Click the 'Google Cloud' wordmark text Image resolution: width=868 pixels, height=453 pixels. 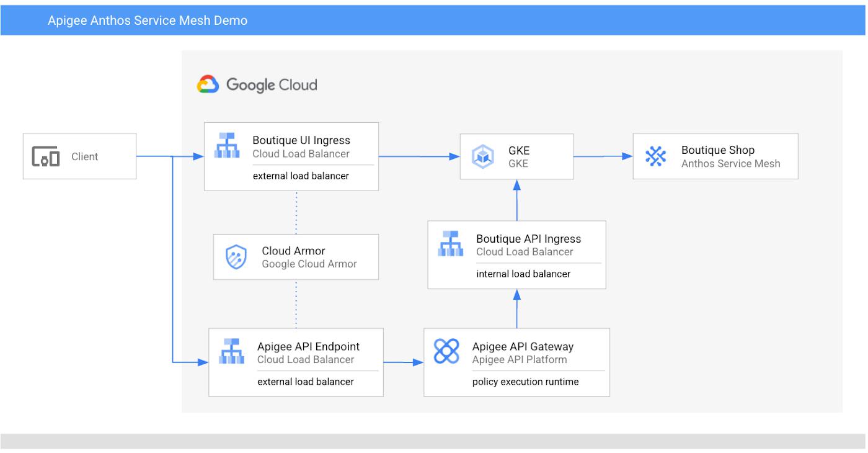[272, 85]
